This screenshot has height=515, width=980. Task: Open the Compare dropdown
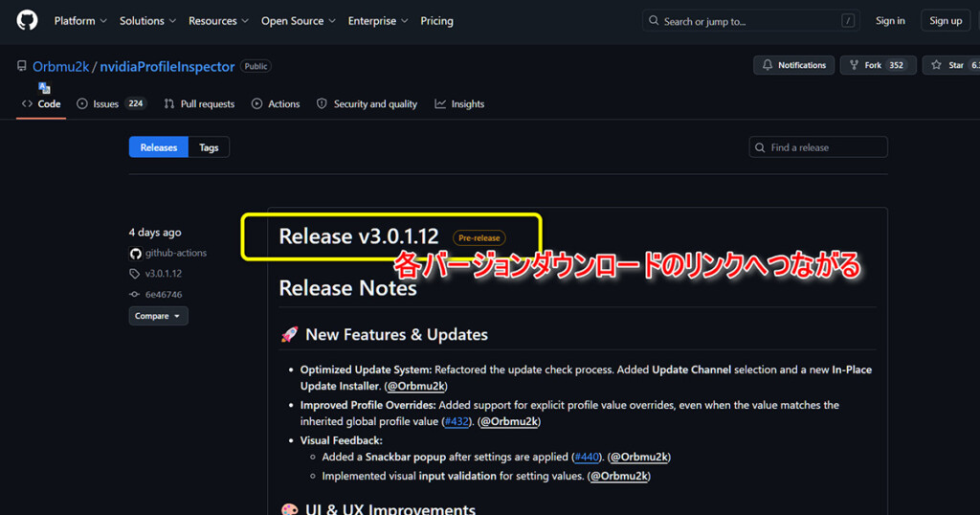[x=158, y=316]
